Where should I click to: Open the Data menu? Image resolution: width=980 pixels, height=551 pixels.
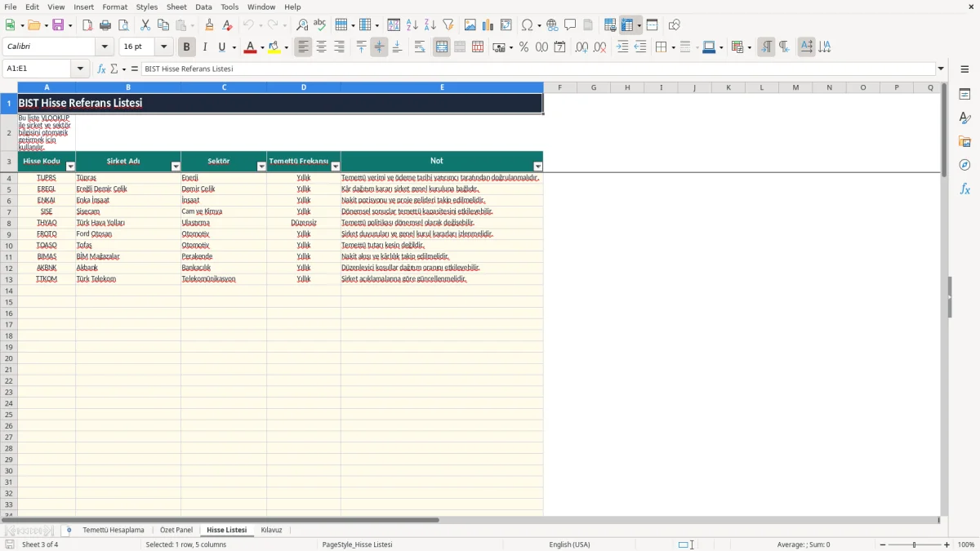[203, 7]
